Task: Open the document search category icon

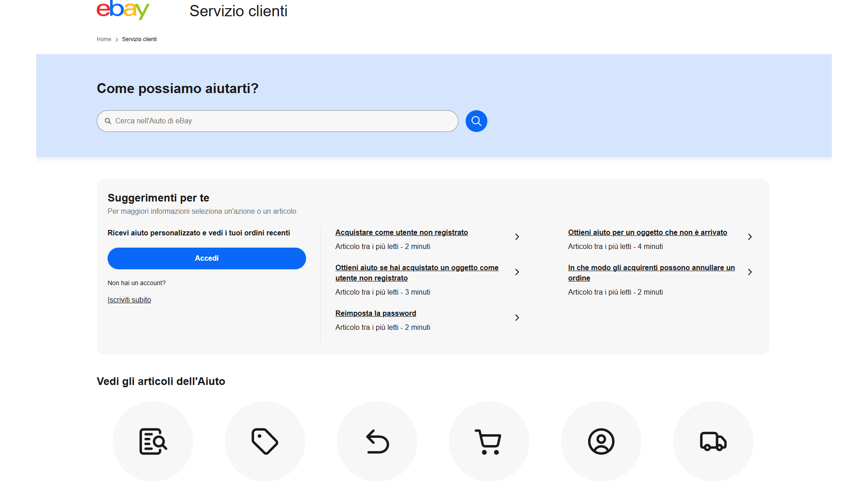Action: (153, 441)
